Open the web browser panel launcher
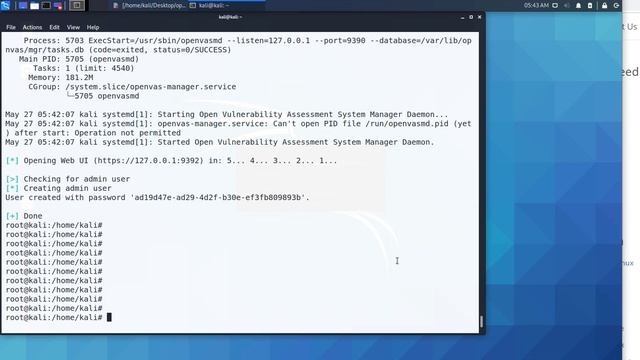 [x=58, y=6]
